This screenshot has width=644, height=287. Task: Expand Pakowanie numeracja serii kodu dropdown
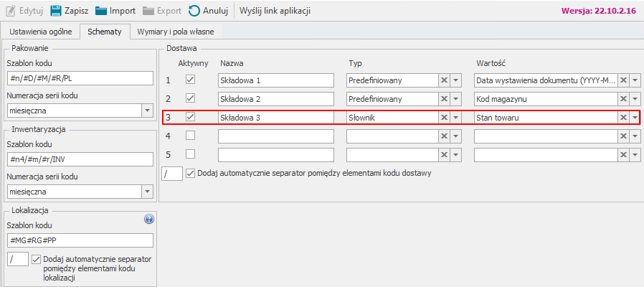[x=147, y=110]
